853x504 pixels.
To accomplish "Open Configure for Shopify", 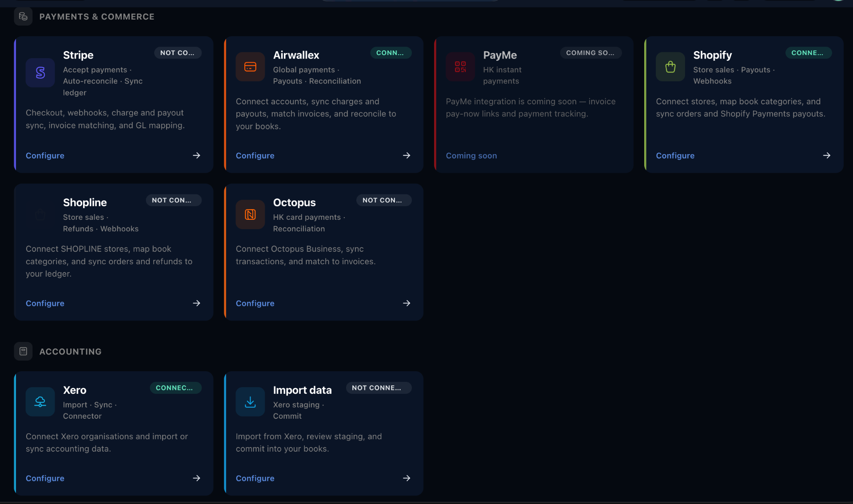I will click(x=675, y=156).
